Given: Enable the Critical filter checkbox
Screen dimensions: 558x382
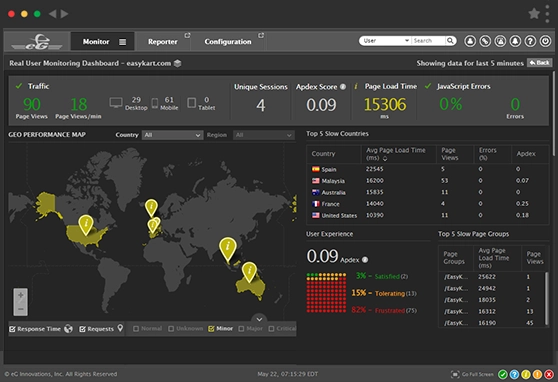Looking at the screenshot, I should (x=271, y=329).
